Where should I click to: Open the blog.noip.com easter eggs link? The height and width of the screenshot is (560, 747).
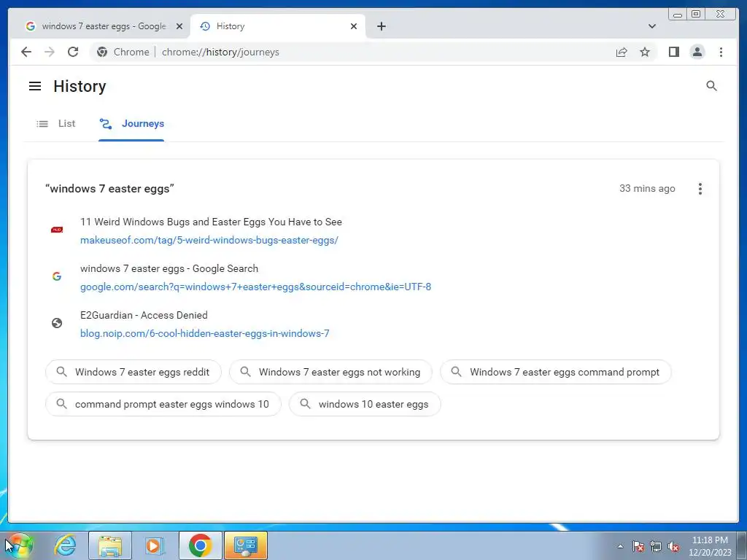(x=204, y=333)
